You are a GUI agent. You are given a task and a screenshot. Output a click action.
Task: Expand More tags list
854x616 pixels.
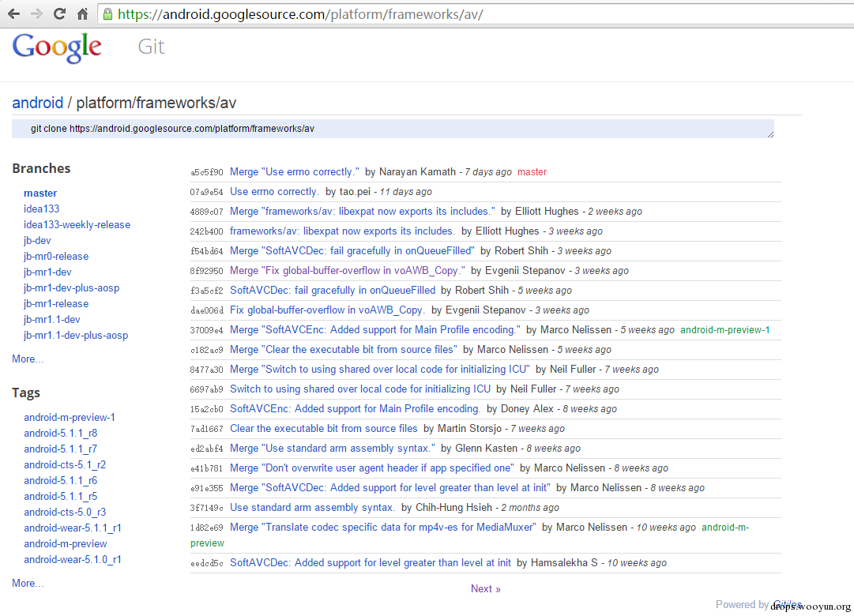click(x=28, y=584)
